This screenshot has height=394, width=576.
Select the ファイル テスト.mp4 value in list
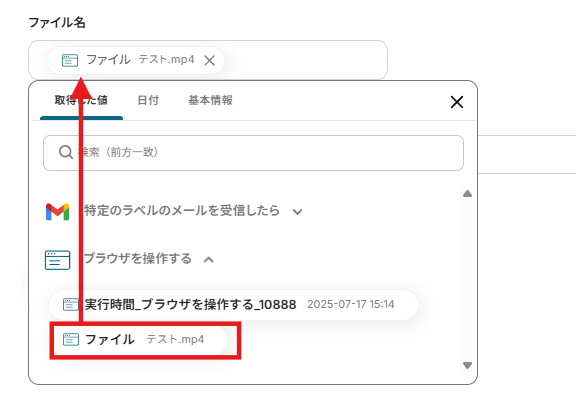(x=138, y=339)
